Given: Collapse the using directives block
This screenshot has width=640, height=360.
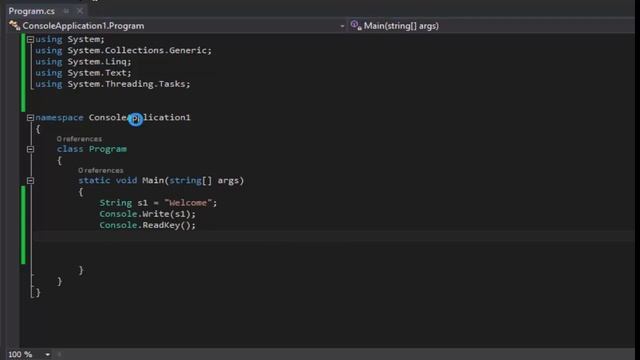Looking at the screenshot, I should click(30, 40).
